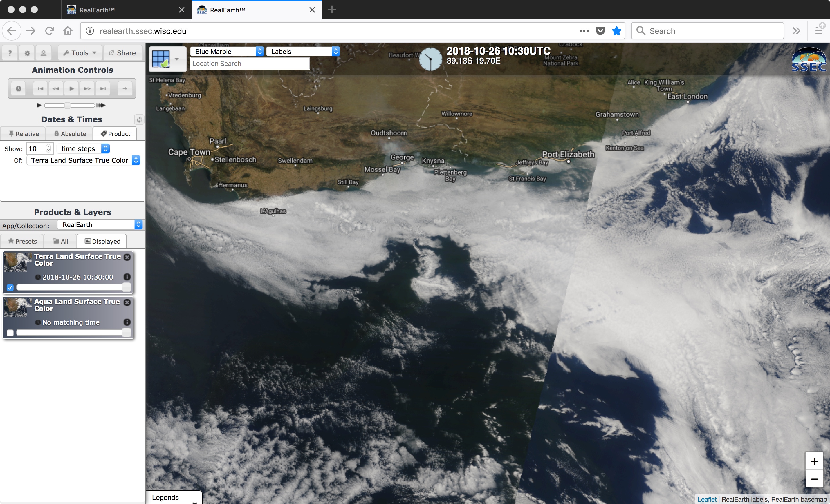This screenshot has width=830, height=504.
Task: Open the Labels overlay dropdown
Action: pyautogui.click(x=303, y=52)
